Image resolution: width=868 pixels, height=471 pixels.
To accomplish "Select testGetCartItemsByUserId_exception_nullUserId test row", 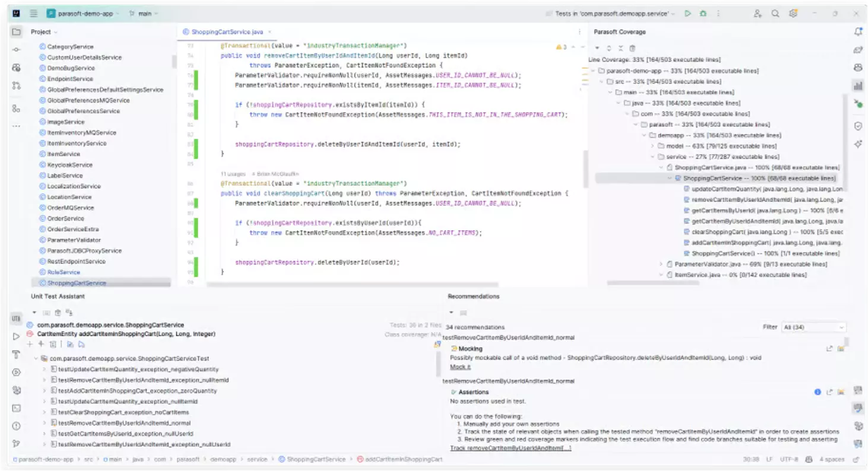I will pyautogui.click(x=125, y=434).
